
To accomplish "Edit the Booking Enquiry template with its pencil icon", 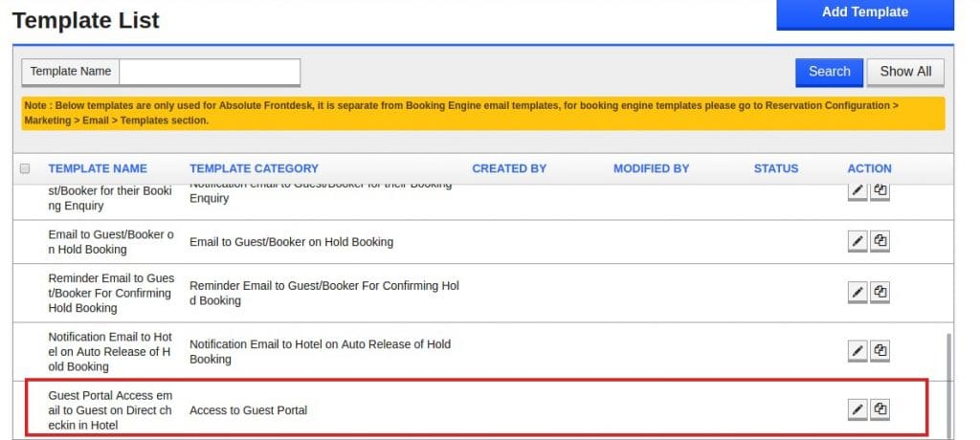I will click(857, 191).
